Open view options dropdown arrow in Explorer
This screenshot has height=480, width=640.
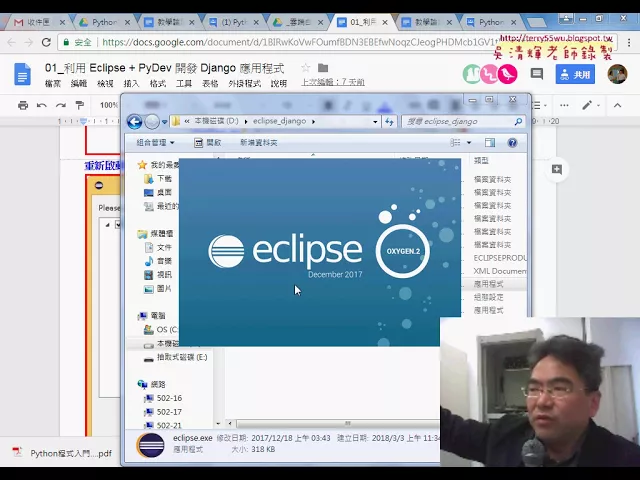pos(469,142)
